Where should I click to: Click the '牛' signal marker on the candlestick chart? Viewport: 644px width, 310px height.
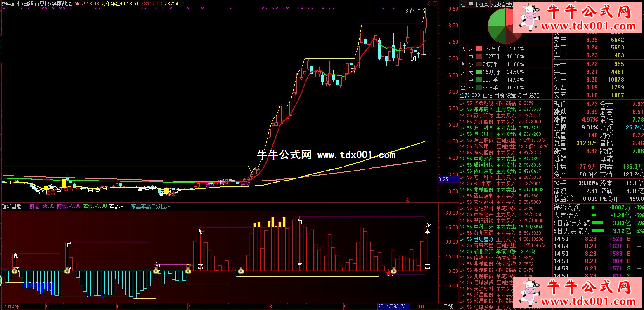[x=423, y=55]
